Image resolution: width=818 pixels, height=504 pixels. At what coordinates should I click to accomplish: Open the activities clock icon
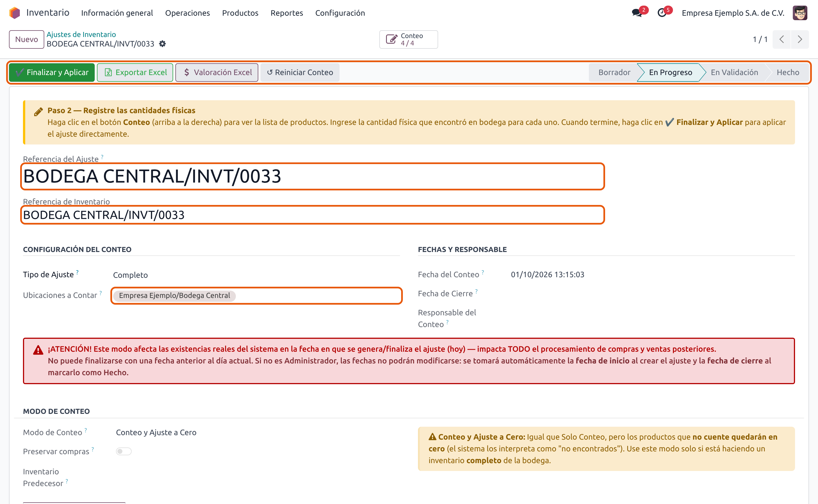(x=662, y=13)
